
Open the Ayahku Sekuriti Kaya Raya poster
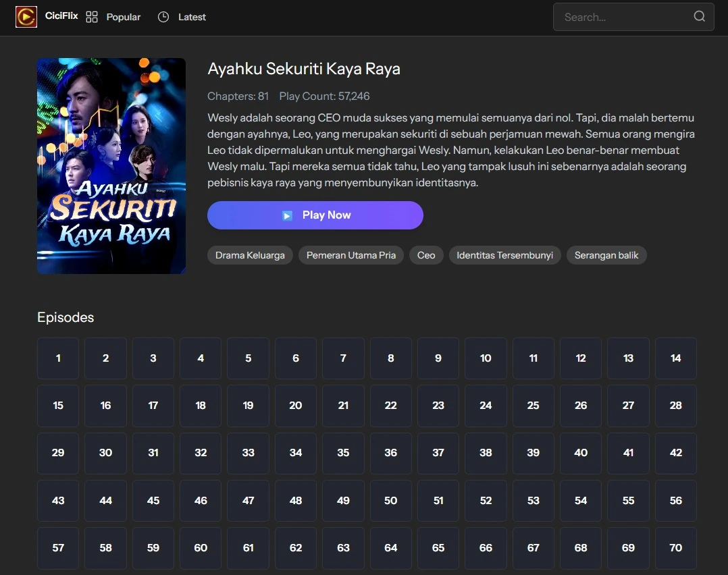point(111,166)
